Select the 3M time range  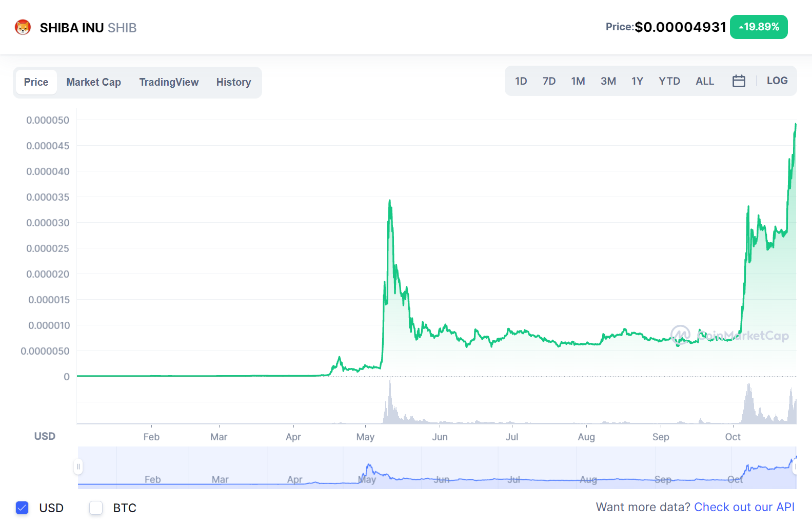(608, 81)
